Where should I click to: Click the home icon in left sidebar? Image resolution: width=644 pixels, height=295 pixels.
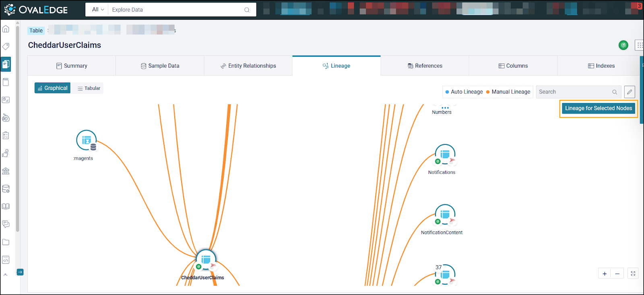[x=6, y=29]
